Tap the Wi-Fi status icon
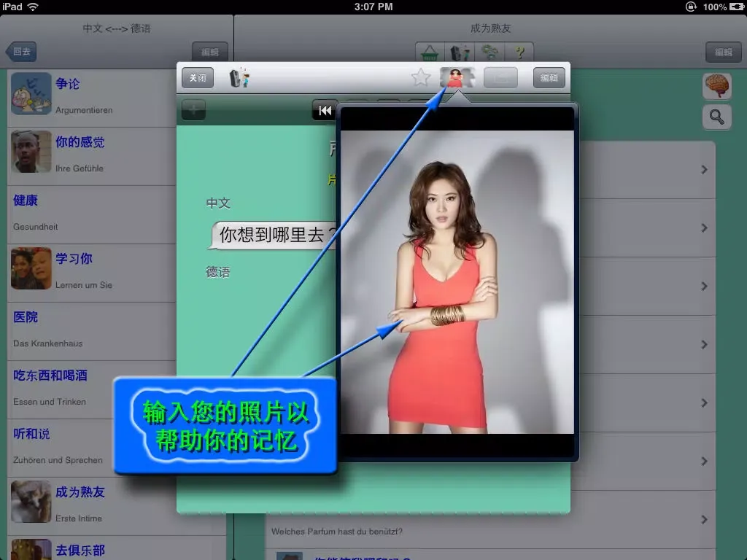 coord(33,7)
